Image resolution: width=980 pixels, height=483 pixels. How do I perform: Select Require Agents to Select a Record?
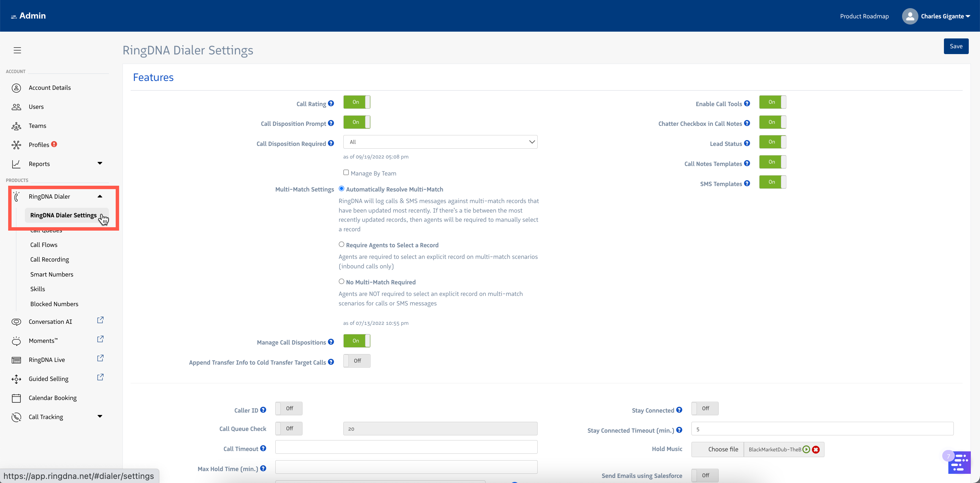342,245
